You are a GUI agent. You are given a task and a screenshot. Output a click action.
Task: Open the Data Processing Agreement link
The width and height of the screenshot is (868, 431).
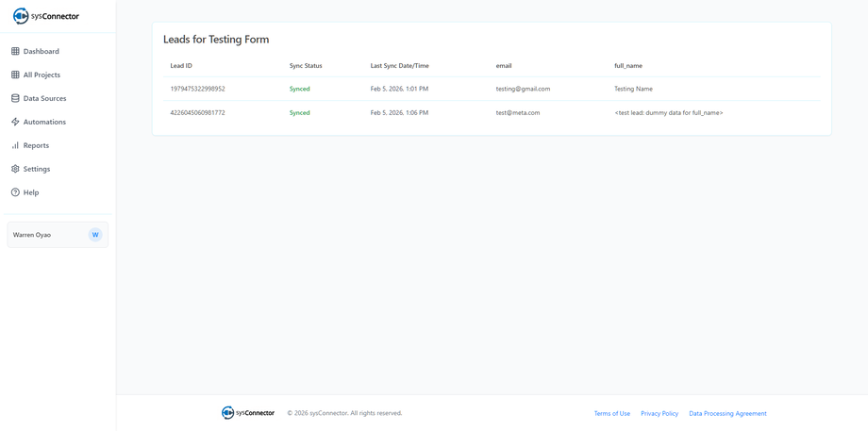727,413
